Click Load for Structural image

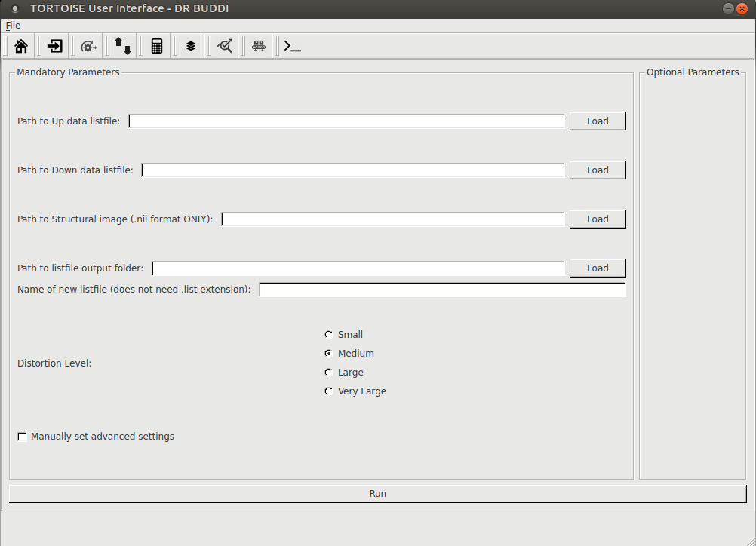click(598, 219)
